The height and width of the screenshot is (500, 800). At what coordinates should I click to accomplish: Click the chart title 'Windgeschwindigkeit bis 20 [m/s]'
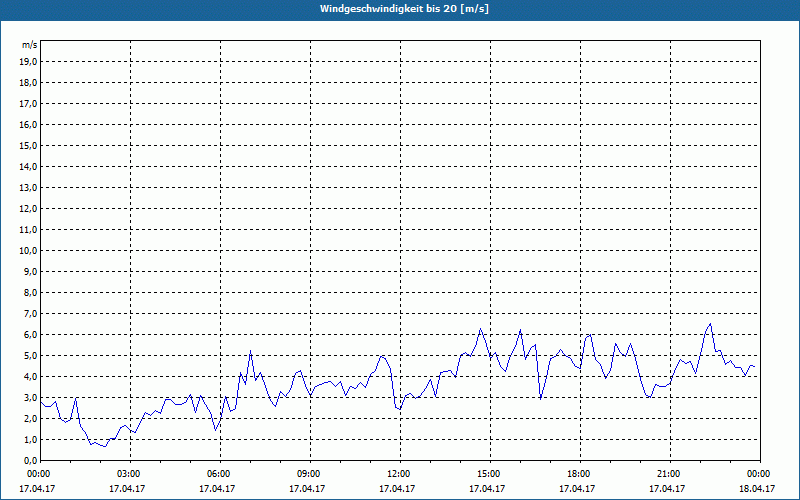click(404, 9)
